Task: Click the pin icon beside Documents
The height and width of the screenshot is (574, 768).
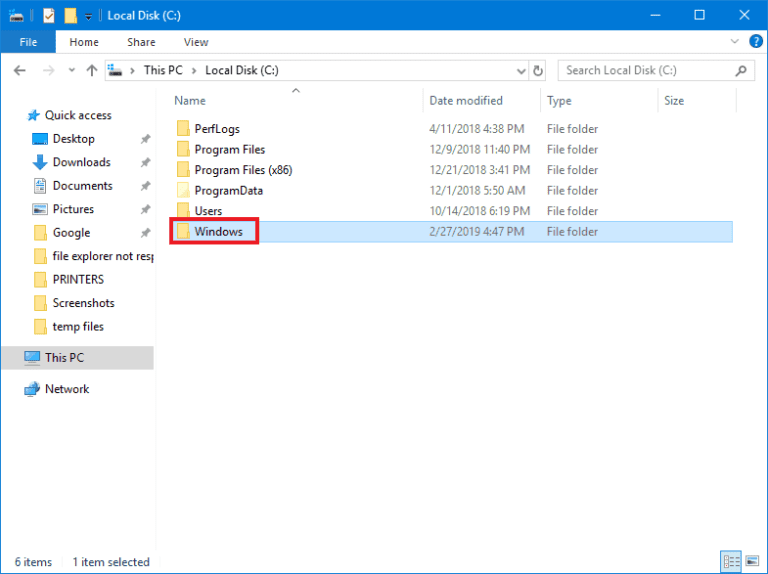Action: 145,186
